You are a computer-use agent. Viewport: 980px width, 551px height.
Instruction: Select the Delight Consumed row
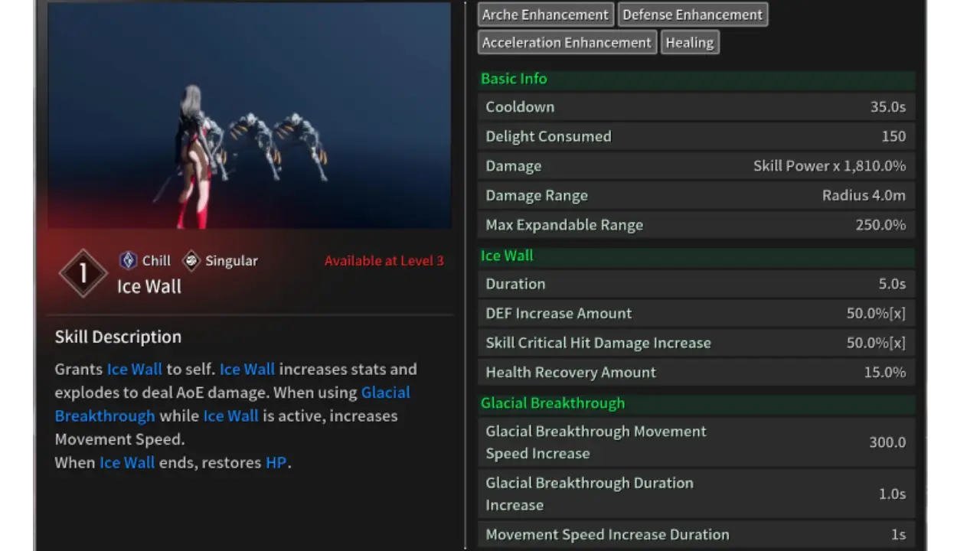point(695,137)
